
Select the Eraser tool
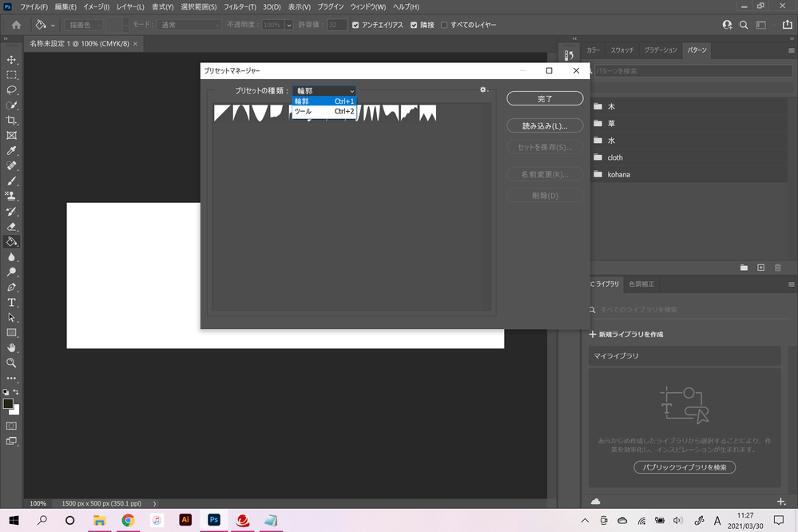point(11,227)
